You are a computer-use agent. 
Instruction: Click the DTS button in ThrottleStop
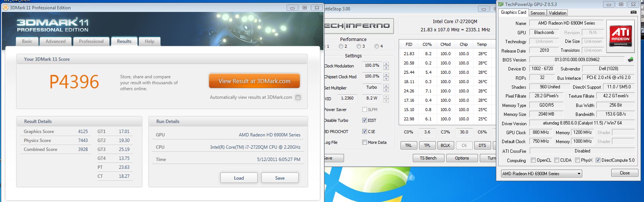[482, 145]
